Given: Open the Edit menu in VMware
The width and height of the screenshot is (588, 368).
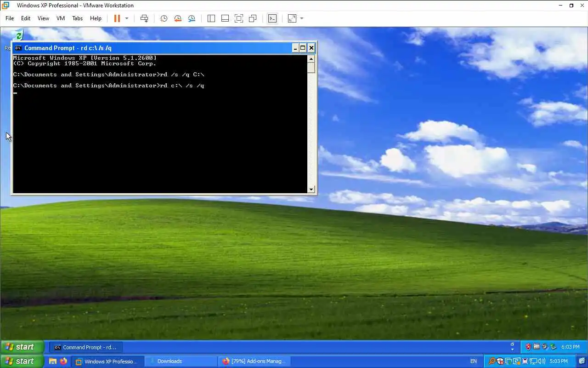Looking at the screenshot, I should pyautogui.click(x=26, y=18).
